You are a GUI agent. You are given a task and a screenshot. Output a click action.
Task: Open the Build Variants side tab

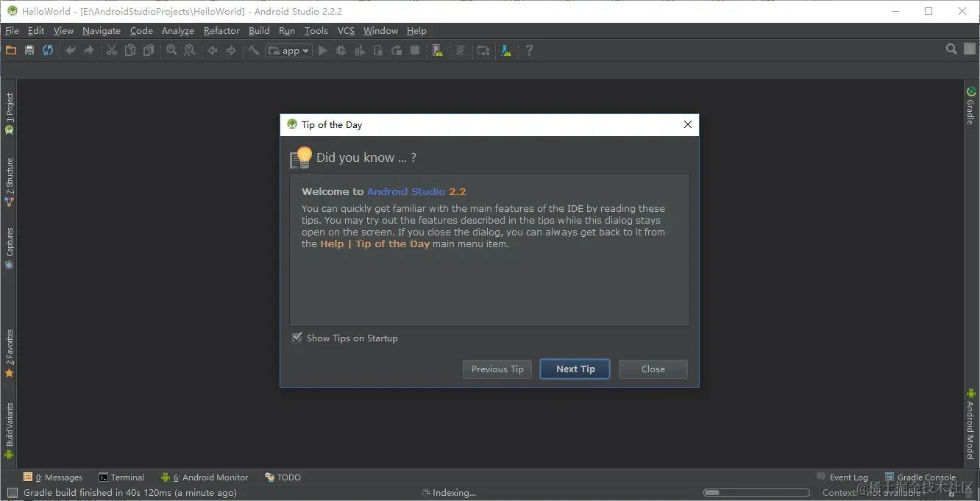9,431
